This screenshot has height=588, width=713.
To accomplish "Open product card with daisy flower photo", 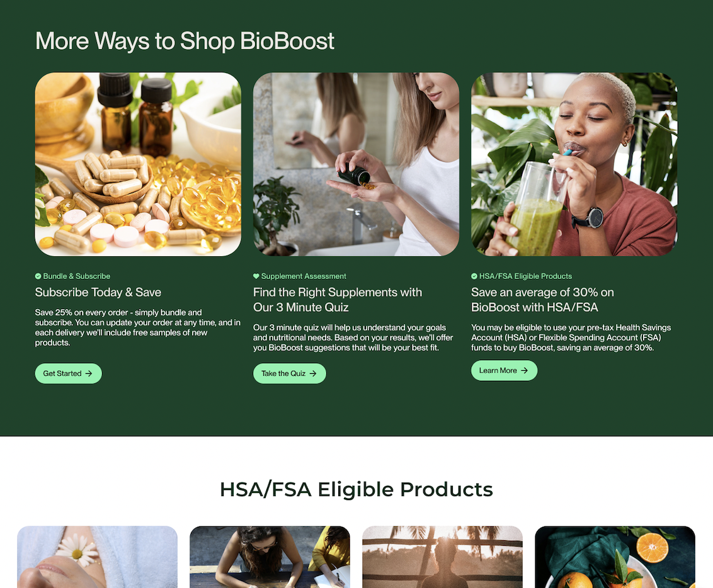I will point(97,557).
